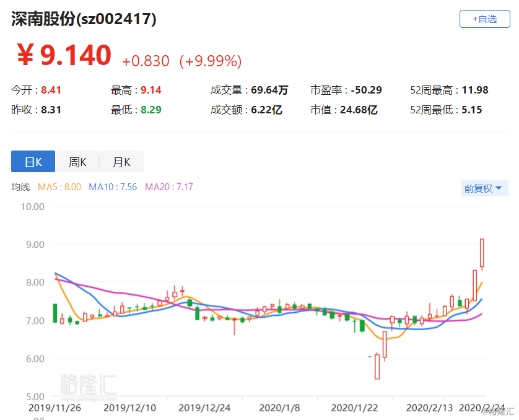The width and height of the screenshot is (519, 420).
Task: Click the lowest red candlestick below 6.00
Action: (377, 366)
